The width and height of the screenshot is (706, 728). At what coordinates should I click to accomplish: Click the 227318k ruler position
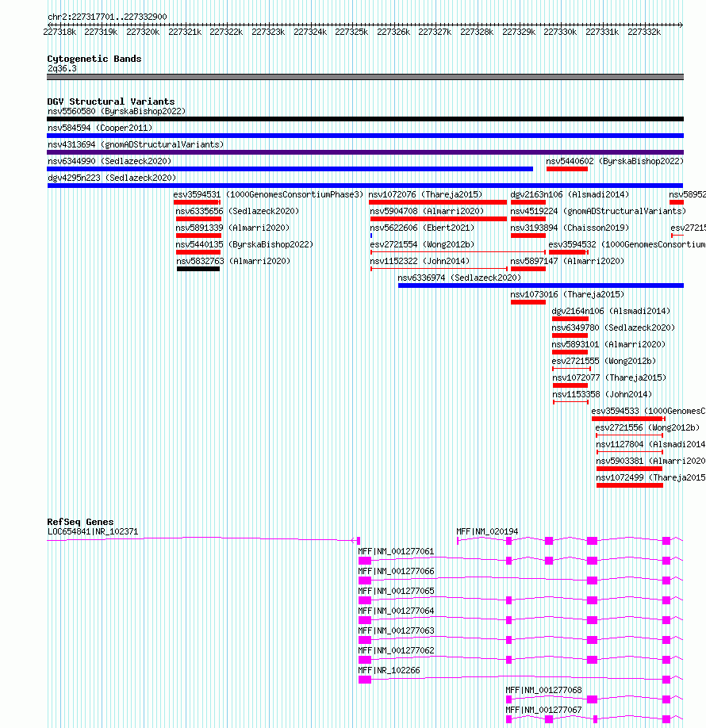point(59,32)
